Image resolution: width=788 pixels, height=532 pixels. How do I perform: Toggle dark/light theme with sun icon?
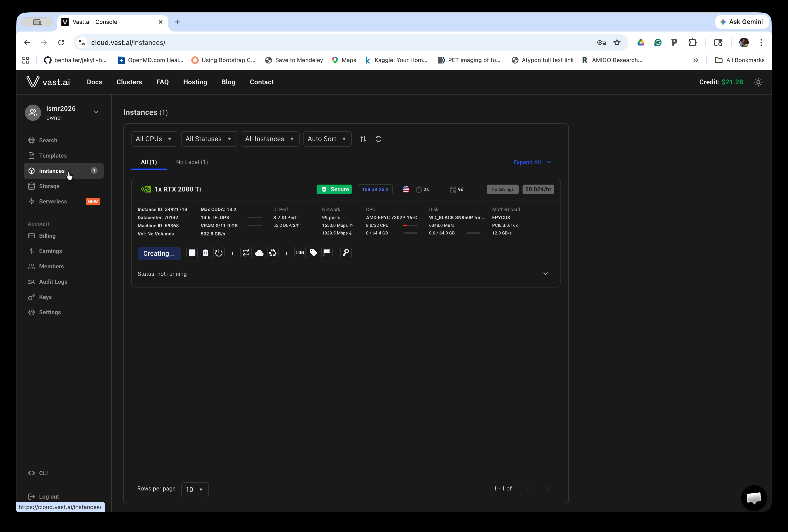point(759,82)
